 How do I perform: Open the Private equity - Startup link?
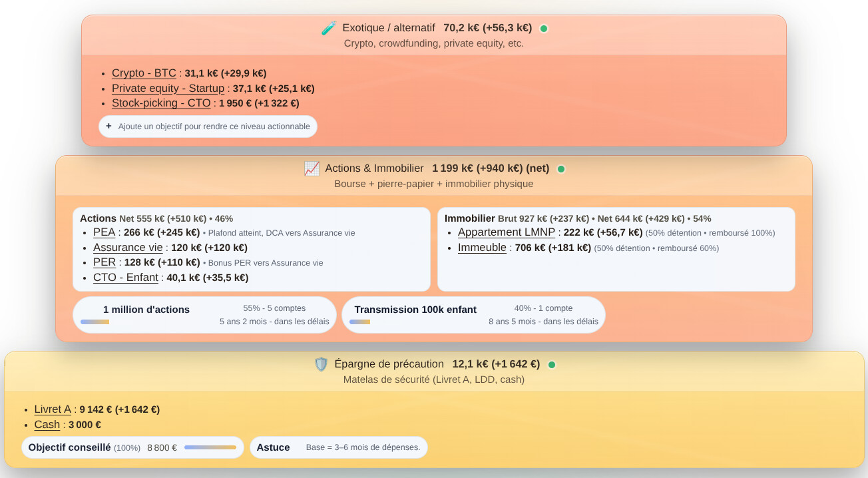[168, 89]
